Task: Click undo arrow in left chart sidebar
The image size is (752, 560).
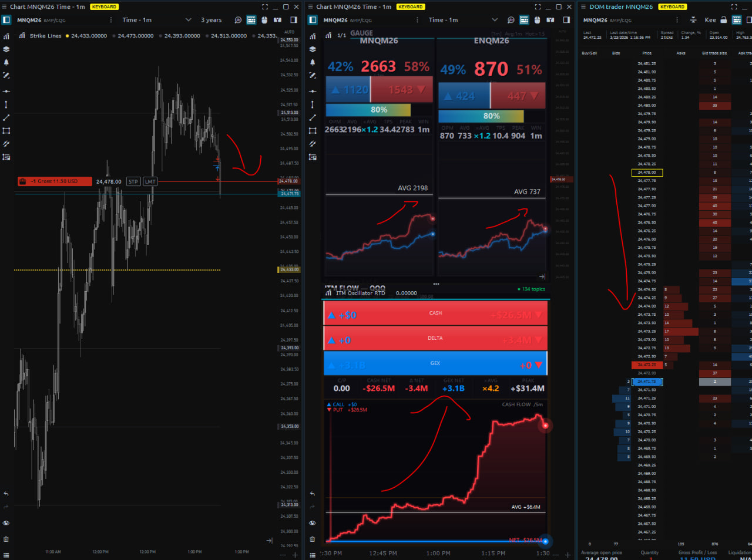Action: (6, 494)
